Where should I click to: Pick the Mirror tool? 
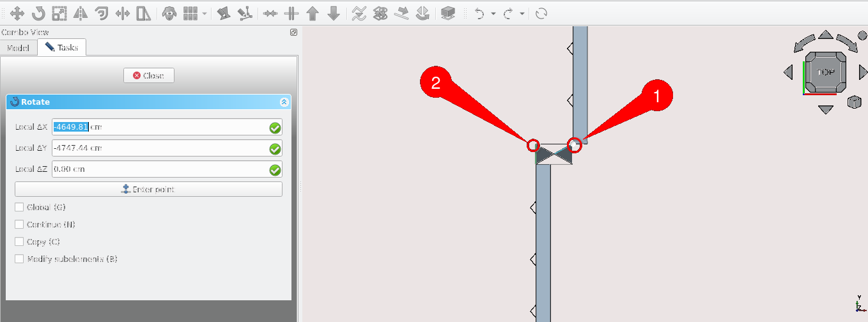tap(81, 13)
